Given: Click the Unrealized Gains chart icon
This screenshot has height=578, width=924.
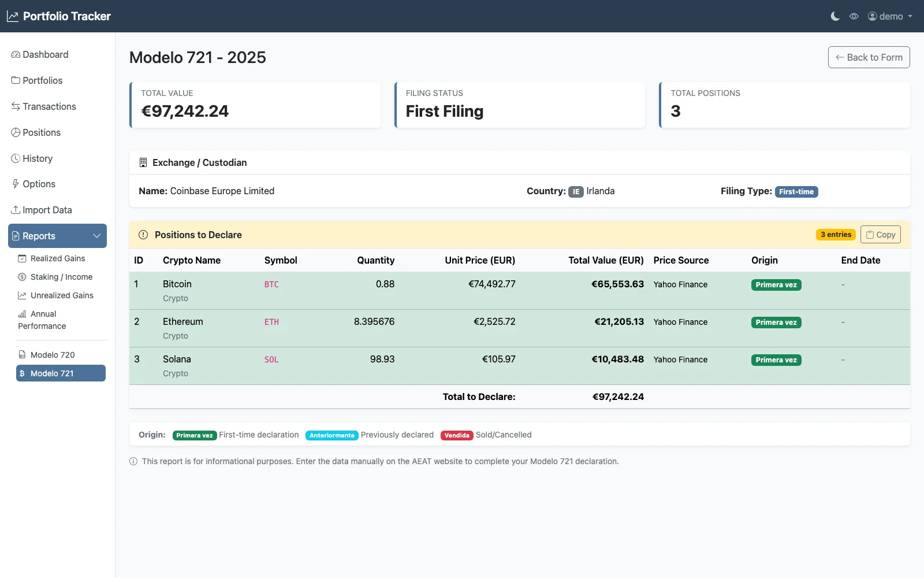Looking at the screenshot, I should pyautogui.click(x=22, y=295).
